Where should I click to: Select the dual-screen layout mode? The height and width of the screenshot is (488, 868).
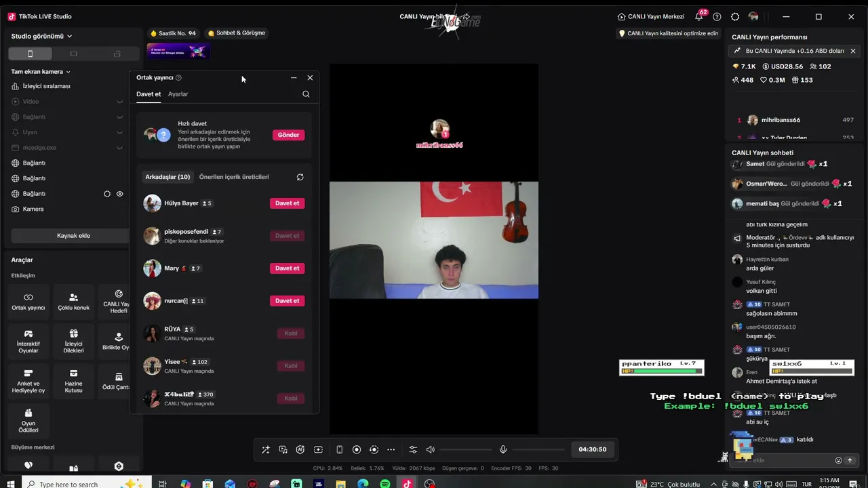(x=117, y=54)
